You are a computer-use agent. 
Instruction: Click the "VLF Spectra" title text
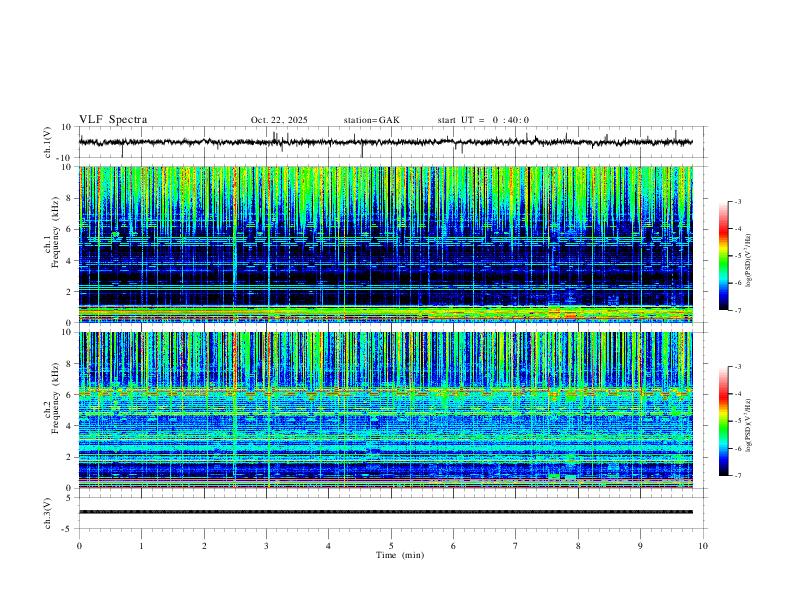pos(113,120)
